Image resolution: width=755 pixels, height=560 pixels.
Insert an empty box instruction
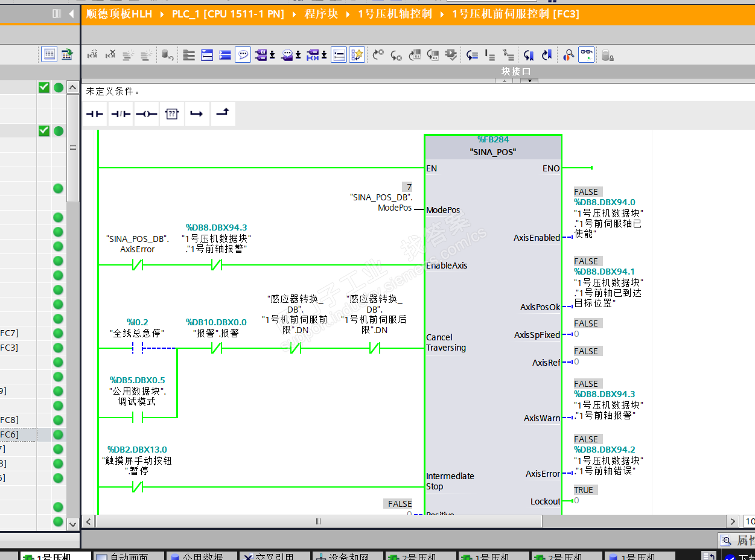[x=172, y=114]
